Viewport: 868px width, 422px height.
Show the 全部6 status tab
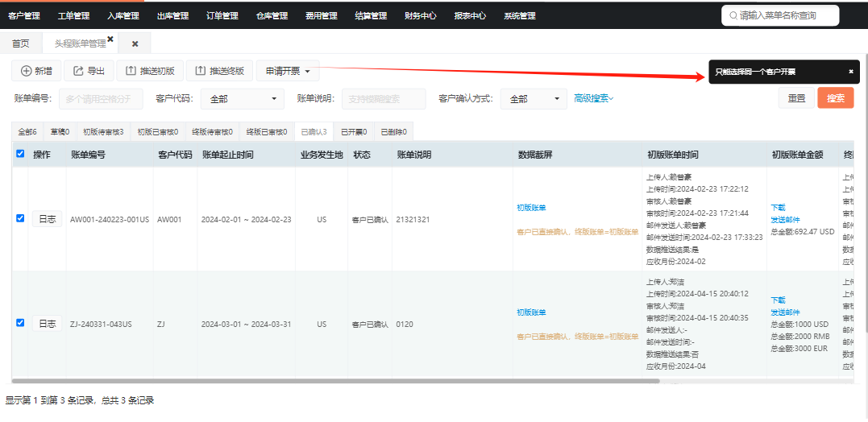point(27,132)
